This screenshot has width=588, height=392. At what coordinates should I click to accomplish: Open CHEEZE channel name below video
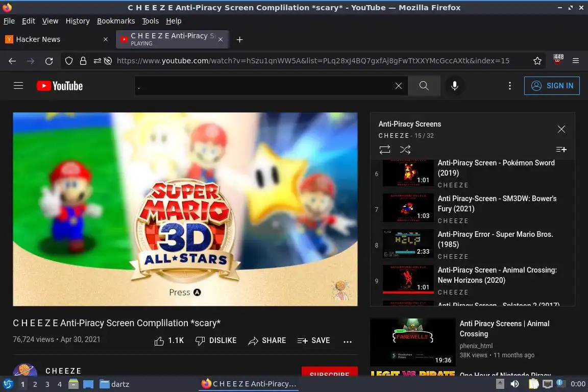click(x=63, y=371)
